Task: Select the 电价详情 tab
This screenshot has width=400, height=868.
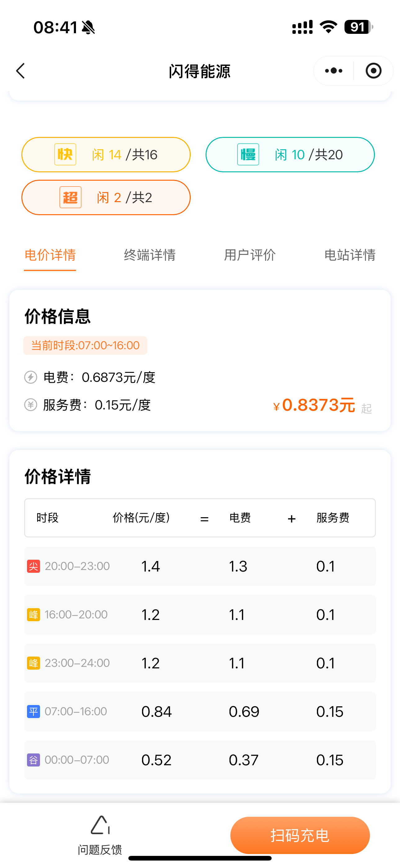Action: click(50, 255)
